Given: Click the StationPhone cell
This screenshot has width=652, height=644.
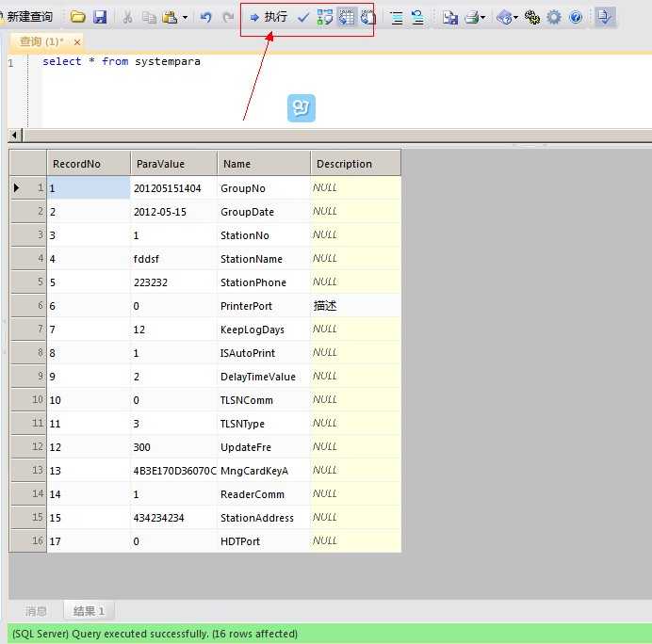Looking at the screenshot, I should (x=264, y=282).
